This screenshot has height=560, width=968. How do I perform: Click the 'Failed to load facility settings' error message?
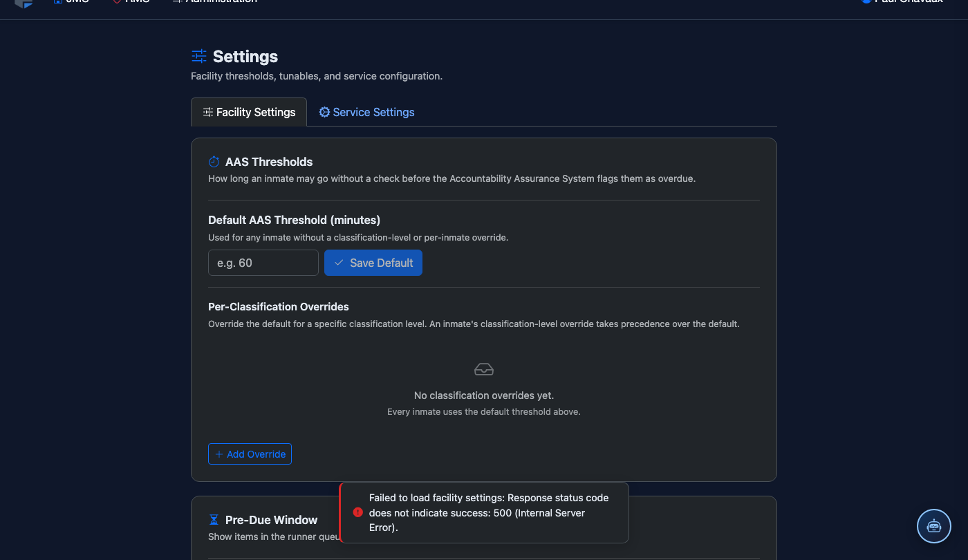489,512
